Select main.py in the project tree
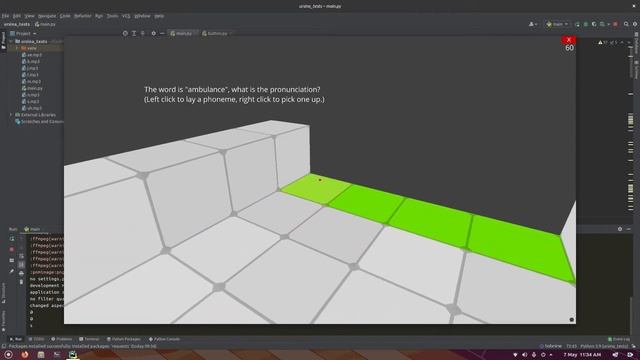The height and width of the screenshot is (360, 640). [x=32, y=88]
